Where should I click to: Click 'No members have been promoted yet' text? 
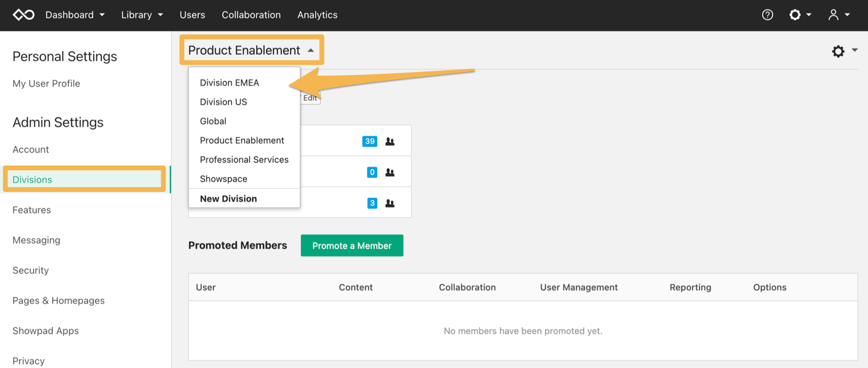523,331
